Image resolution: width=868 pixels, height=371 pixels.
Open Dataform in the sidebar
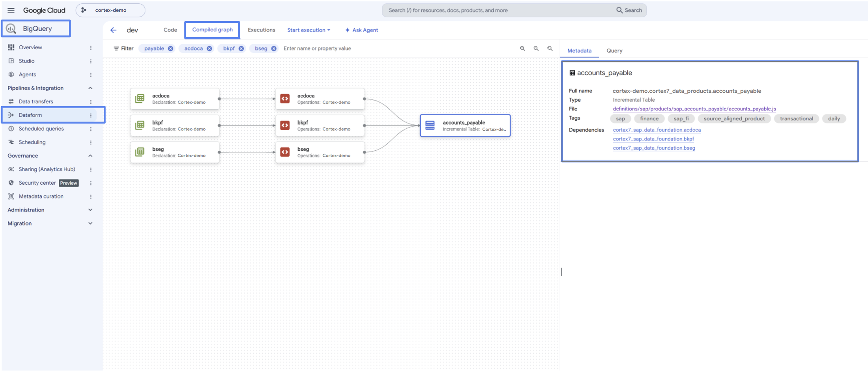tap(30, 115)
